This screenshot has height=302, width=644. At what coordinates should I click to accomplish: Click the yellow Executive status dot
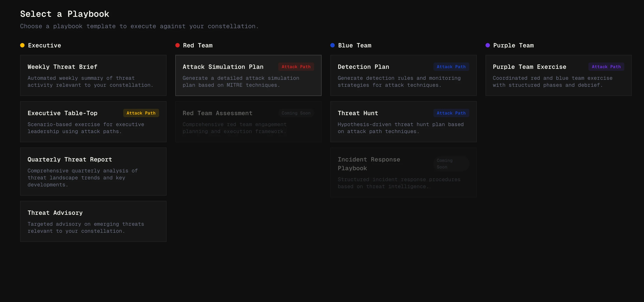(x=22, y=45)
